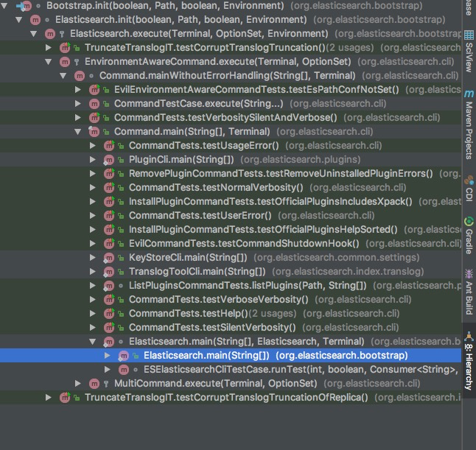This screenshot has height=450, width=476.
Task: Open the Gradle tool window tab
Action: click(x=469, y=236)
